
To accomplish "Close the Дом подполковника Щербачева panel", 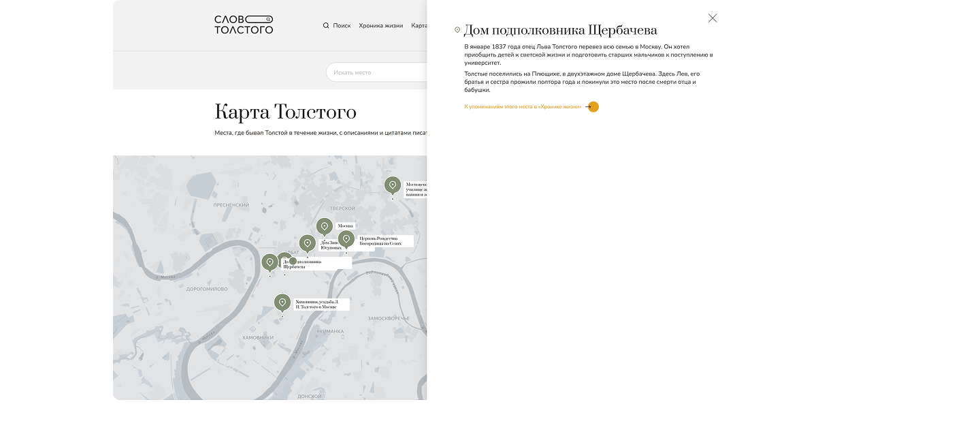I will pyautogui.click(x=712, y=18).
